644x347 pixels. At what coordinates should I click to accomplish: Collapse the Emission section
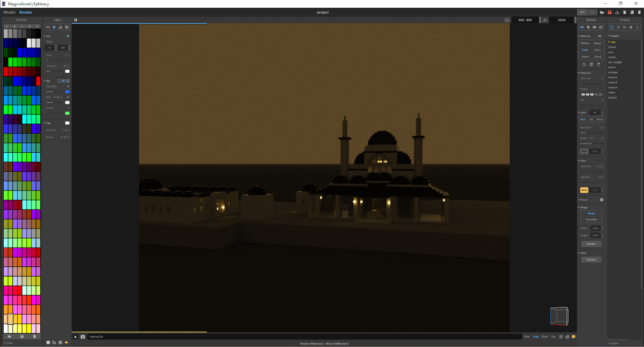579,73
